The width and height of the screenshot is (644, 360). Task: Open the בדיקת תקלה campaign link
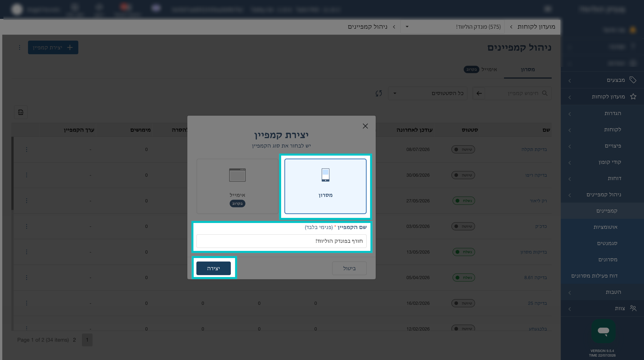534,150
